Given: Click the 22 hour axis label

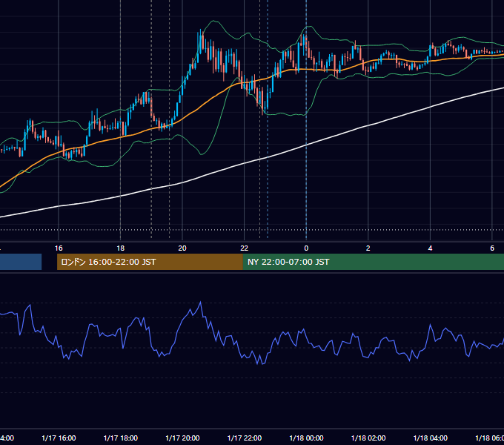Looking at the screenshot, I should pyautogui.click(x=245, y=248).
